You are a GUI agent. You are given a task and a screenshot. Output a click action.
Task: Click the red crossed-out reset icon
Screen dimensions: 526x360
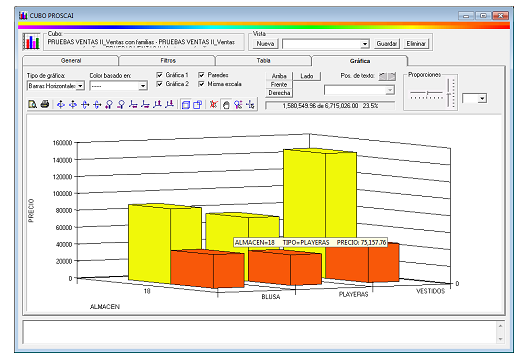pos(213,105)
